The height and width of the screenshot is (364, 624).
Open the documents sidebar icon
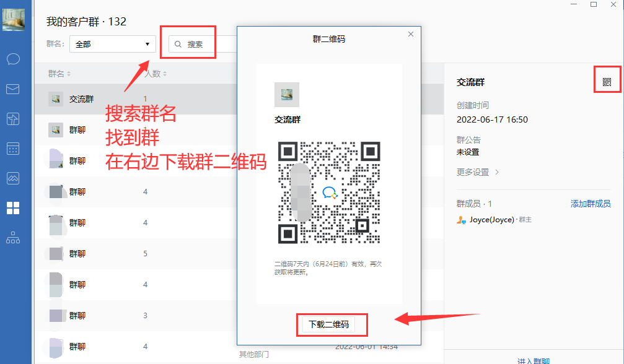click(13, 119)
